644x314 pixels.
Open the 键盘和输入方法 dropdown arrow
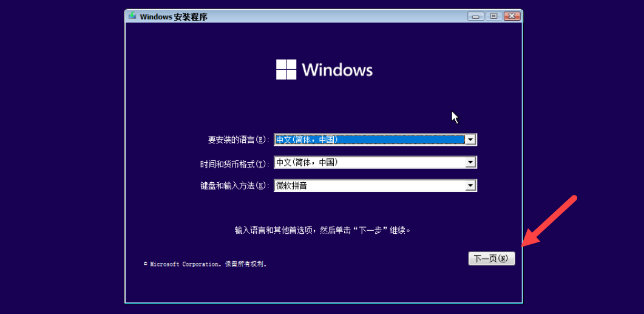click(x=470, y=186)
